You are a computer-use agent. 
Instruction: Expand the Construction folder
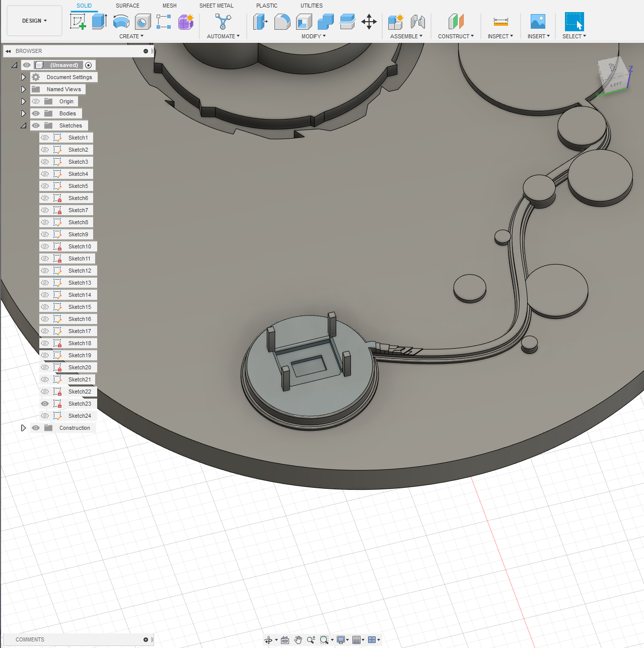coord(23,428)
